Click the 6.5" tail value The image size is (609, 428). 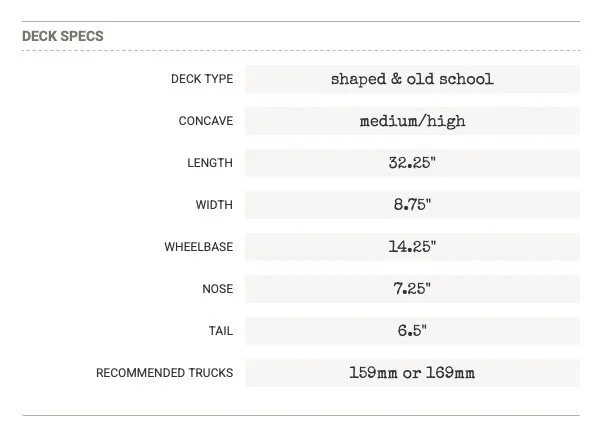point(412,331)
